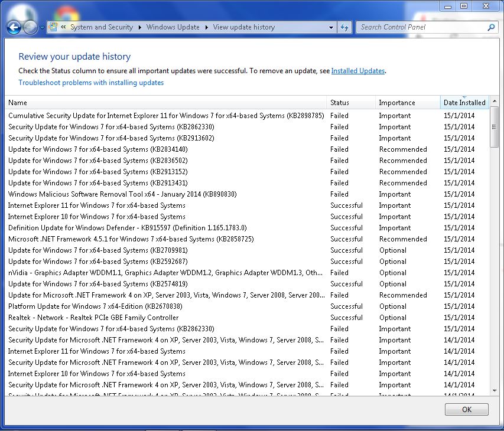Click the vertical scrollbar thumb
Viewport: 504px width, 431px height.
pos(495,127)
